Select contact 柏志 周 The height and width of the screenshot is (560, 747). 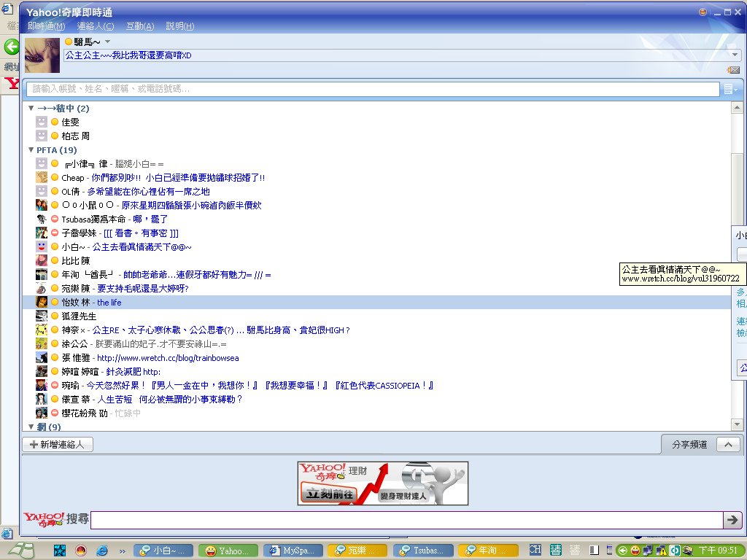[x=75, y=136]
